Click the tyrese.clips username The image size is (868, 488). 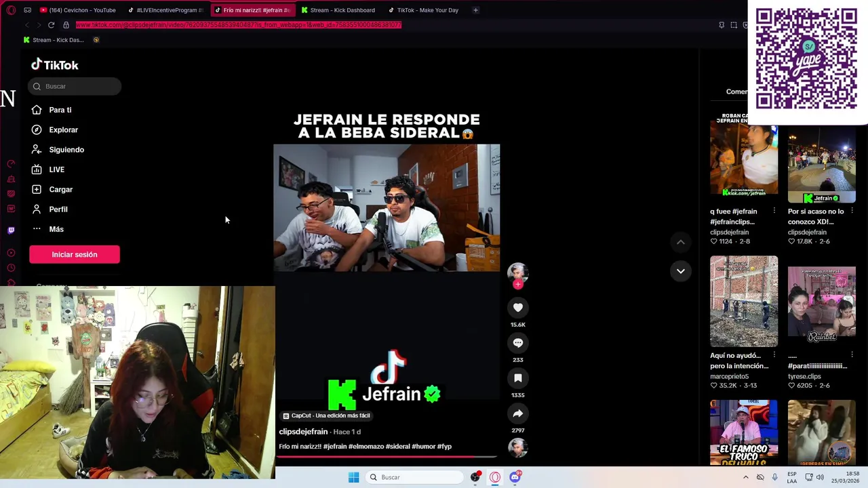pos(804,376)
